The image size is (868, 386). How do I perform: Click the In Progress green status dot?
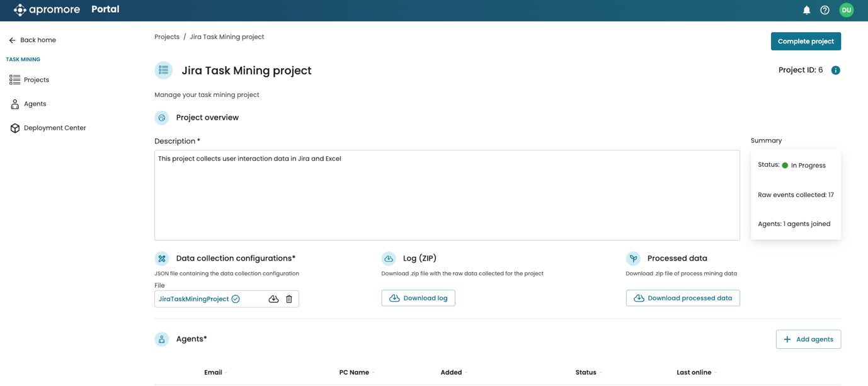(785, 166)
